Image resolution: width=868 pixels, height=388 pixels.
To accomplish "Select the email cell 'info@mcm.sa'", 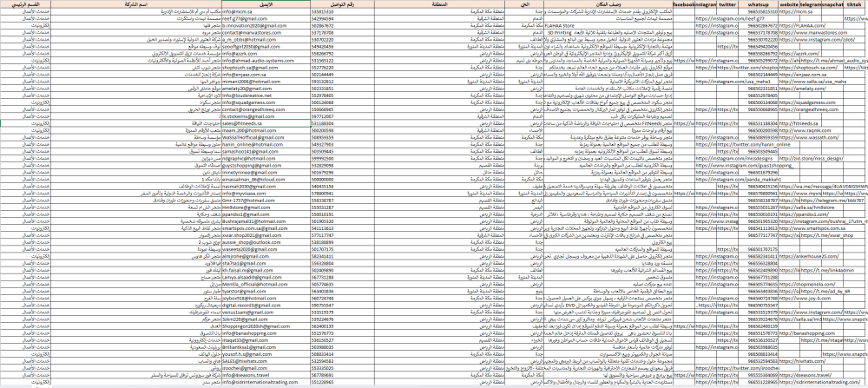I will [266, 11].
